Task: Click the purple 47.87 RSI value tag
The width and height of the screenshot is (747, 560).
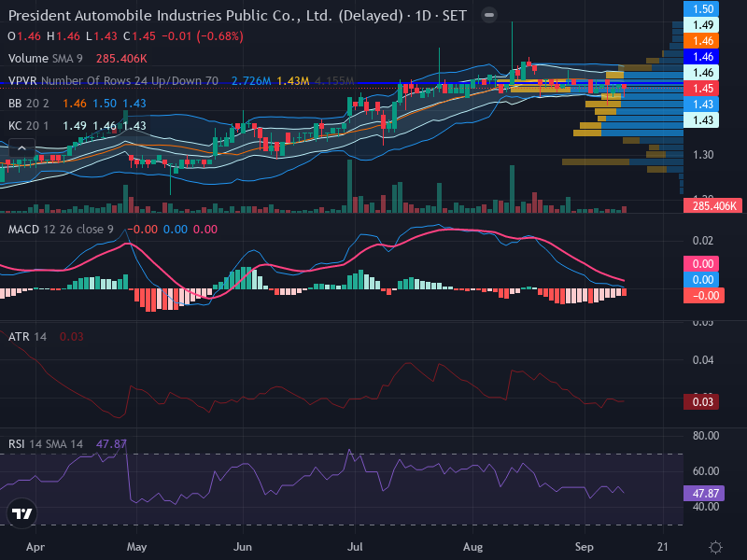Action: pos(704,494)
